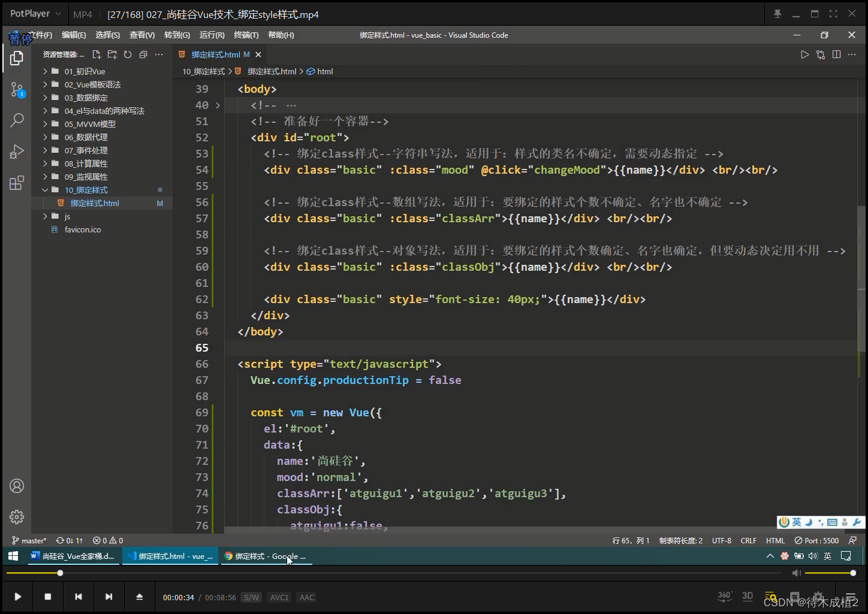Screen dimensions: 868x614
Task: Toggle mute with the speaker icon
Action: coord(796,573)
